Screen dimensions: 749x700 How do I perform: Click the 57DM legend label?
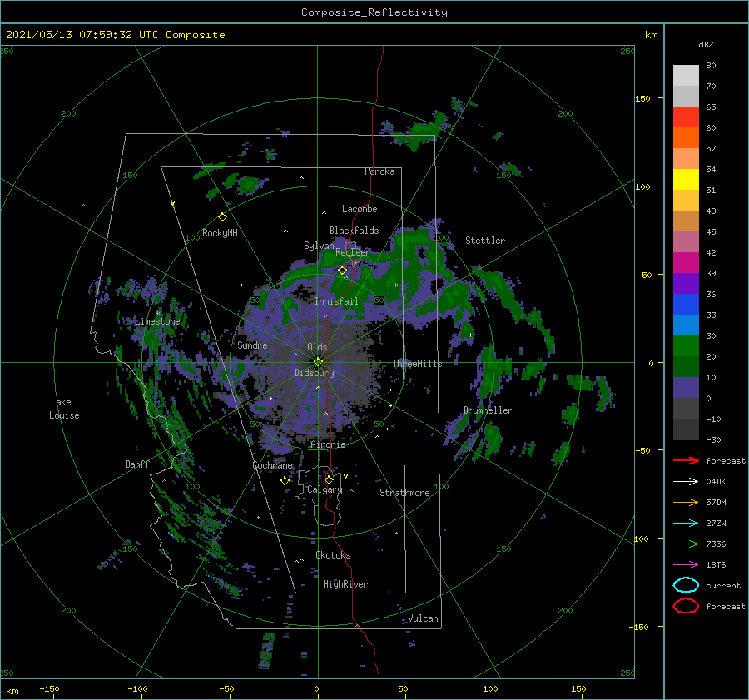(716, 502)
